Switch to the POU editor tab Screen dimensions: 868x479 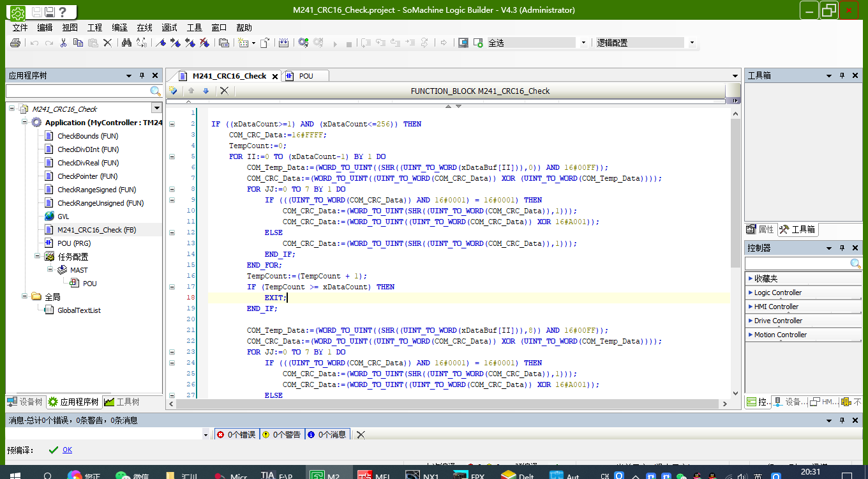306,75
